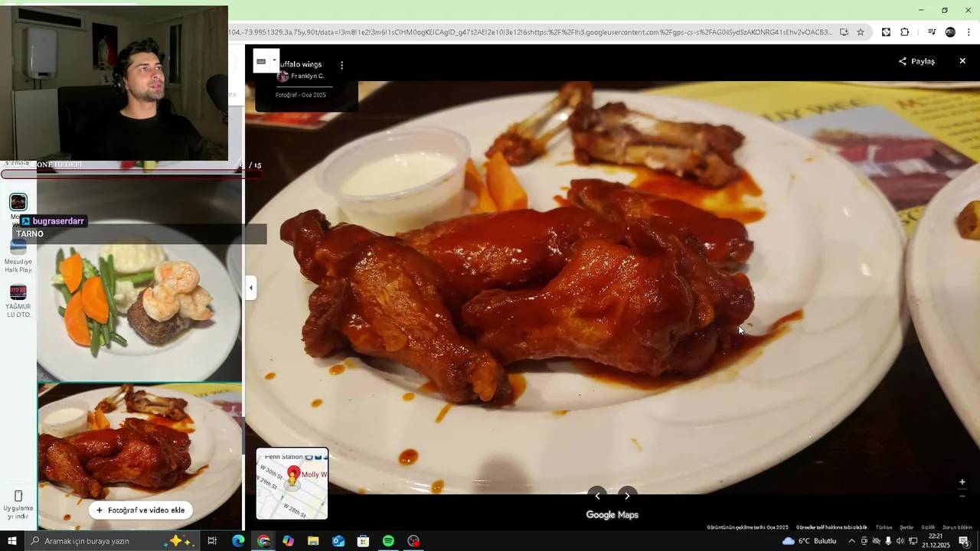This screenshot has height=551, width=980.
Task: Open the clock showing 22:21
Action: (936, 541)
